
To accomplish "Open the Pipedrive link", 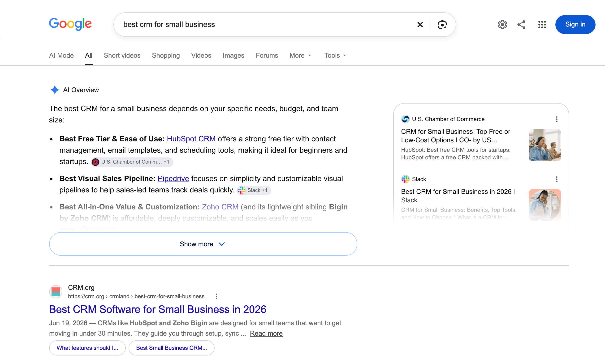I will (x=173, y=178).
